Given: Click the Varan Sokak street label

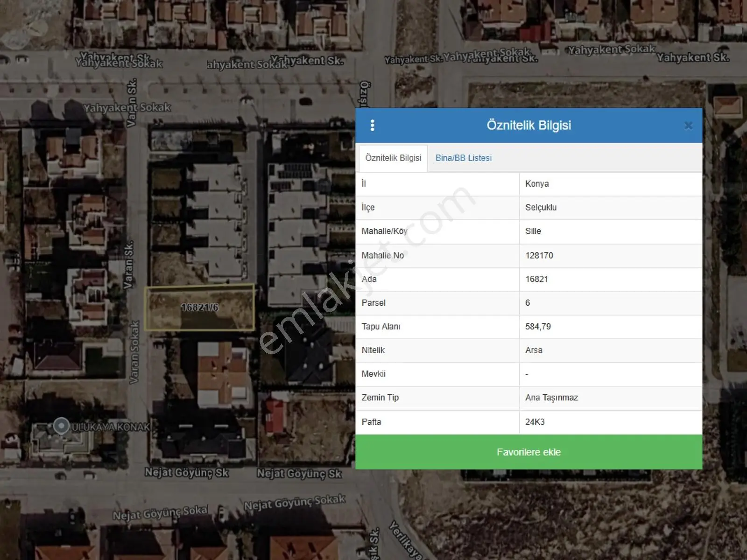Looking at the screenshot, I should (134, 352).
